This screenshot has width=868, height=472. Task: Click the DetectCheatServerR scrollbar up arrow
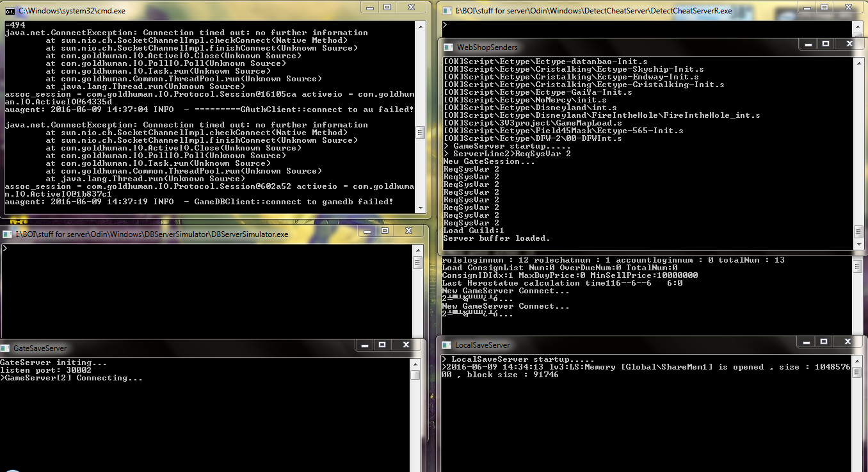pyautogui.click(x=858, y=26)
